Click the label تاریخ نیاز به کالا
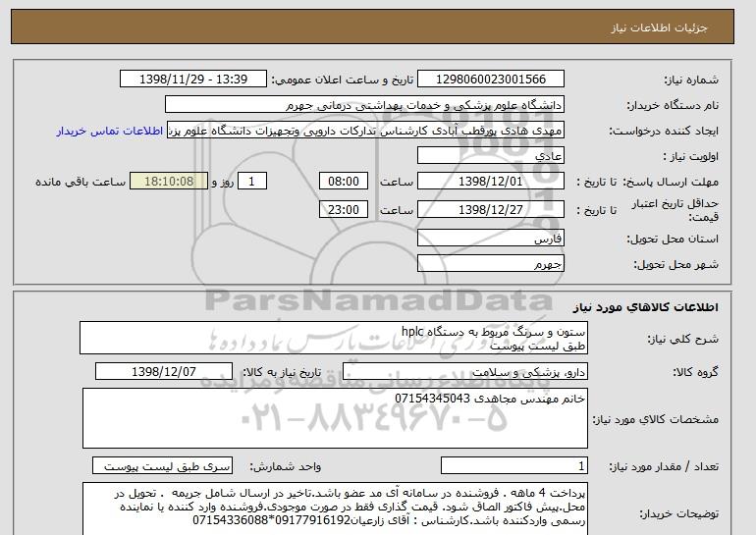 (282, 372)
